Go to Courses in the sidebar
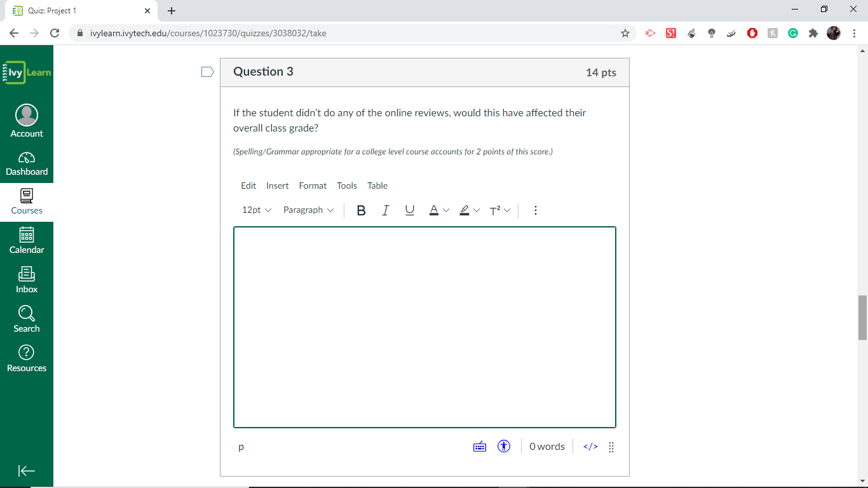This screenshot has height=488, width=868. coord(27,202)
